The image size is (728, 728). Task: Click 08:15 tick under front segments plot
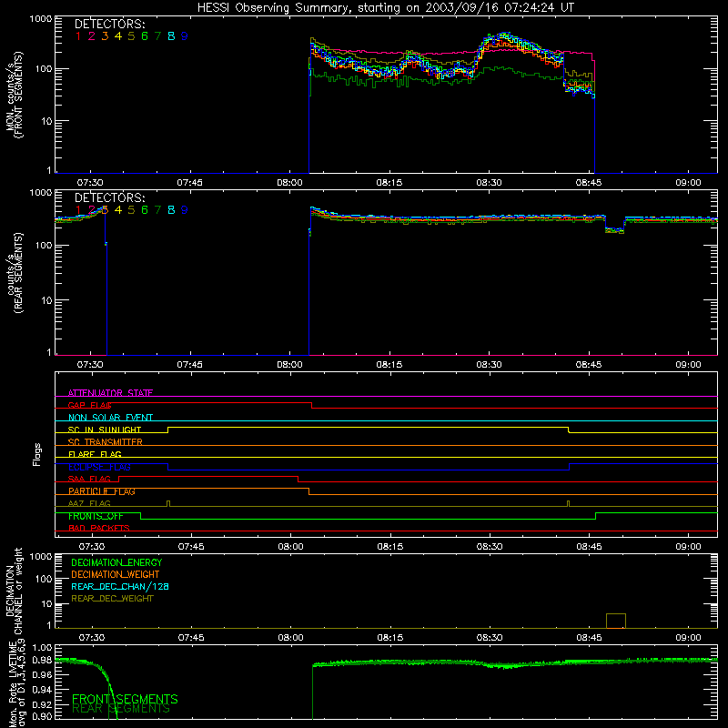(x=389, y=183)
